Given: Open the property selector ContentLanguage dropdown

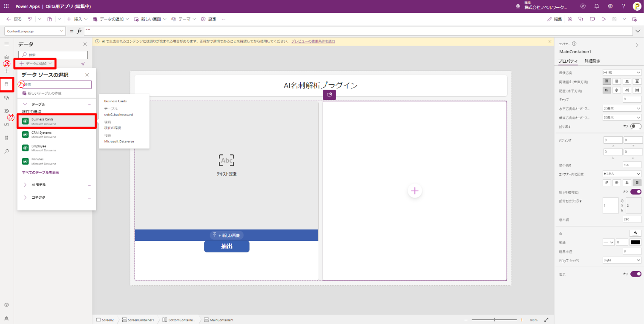Looking at the screenshot, I should pyautogui.click(x=35, y=31).
